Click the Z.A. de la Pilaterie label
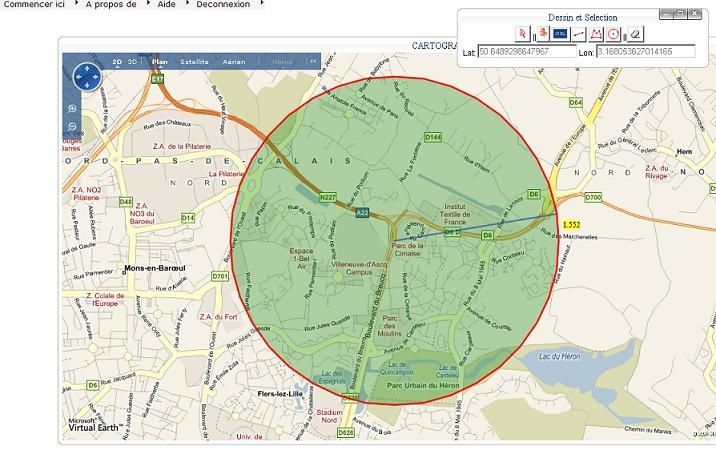The image size is (716, 450). (182, 146)
